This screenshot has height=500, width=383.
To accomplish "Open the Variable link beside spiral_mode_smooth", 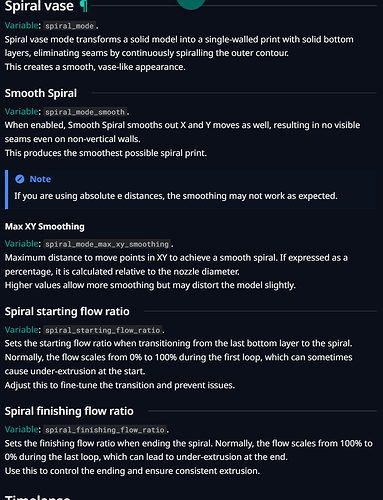I will point(21,112).
